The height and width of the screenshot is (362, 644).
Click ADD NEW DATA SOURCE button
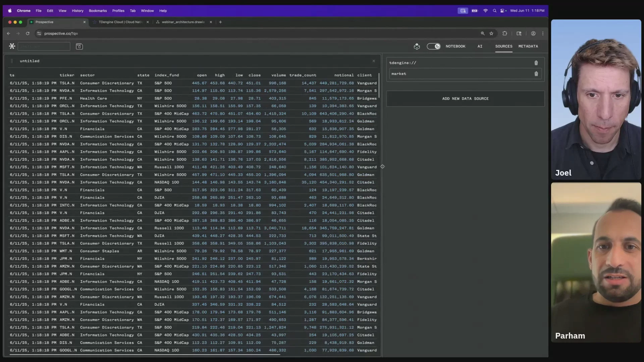pos(465,99)
